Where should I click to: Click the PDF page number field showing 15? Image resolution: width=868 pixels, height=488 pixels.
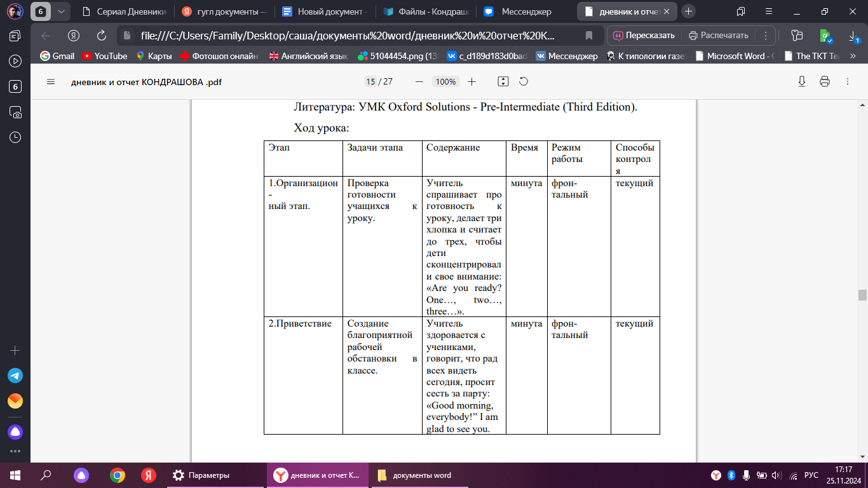tap(370, 81)
